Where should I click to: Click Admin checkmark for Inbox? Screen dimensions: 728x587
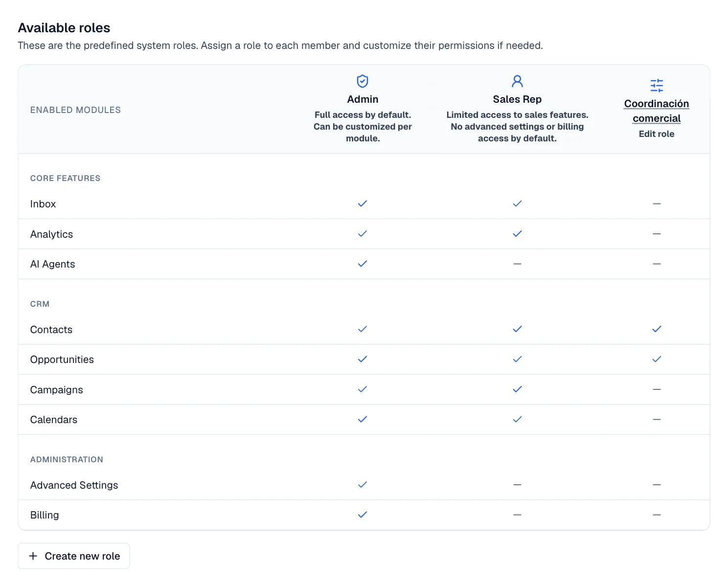pos(363,203)
